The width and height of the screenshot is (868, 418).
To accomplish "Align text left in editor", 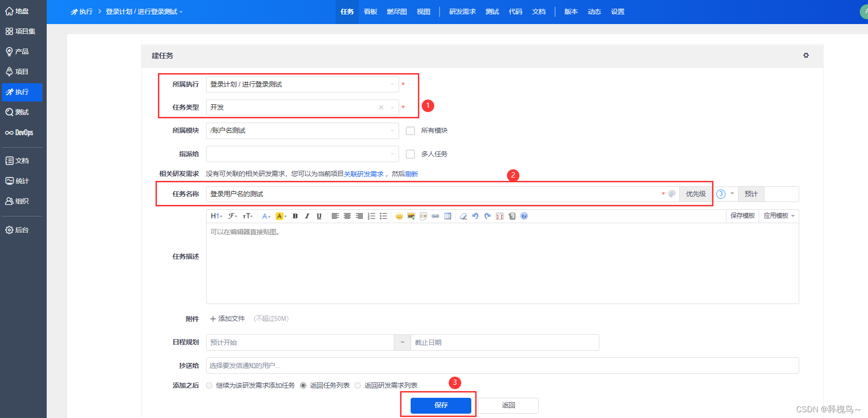I will tap(335, 216).
